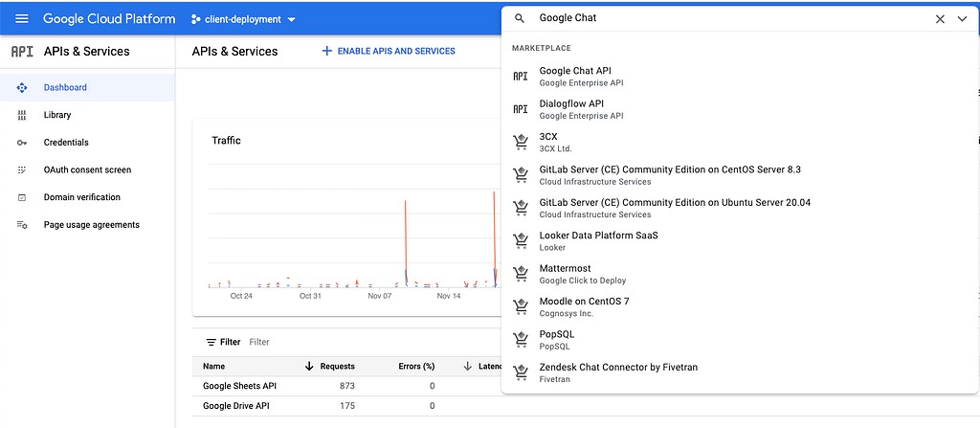980x428 pixels.
Task: Open the OAuth consent screen item
Action: [87, 169]
